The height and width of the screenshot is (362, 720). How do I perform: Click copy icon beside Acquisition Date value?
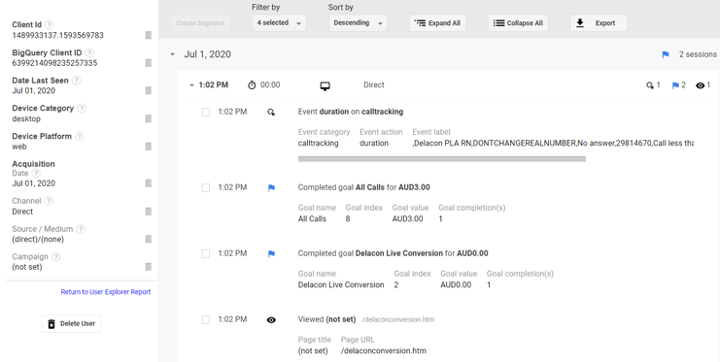pyautogui.click(x=148, y=183)
